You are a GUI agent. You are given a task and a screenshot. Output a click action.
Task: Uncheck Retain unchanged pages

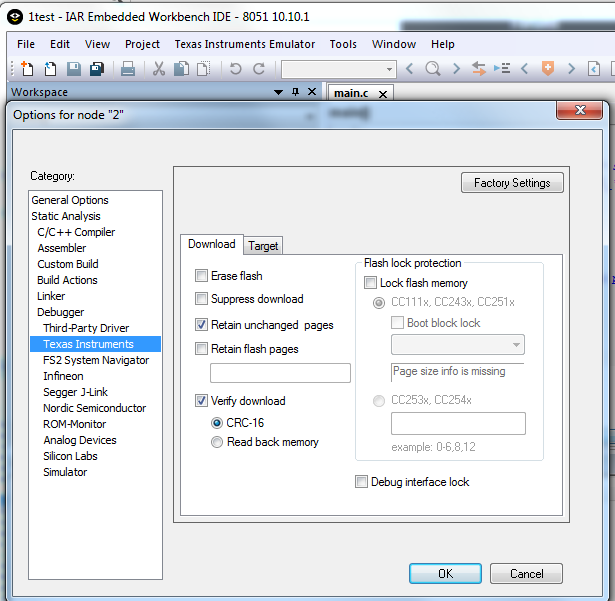pyautogui.click(x=201, y=325)
